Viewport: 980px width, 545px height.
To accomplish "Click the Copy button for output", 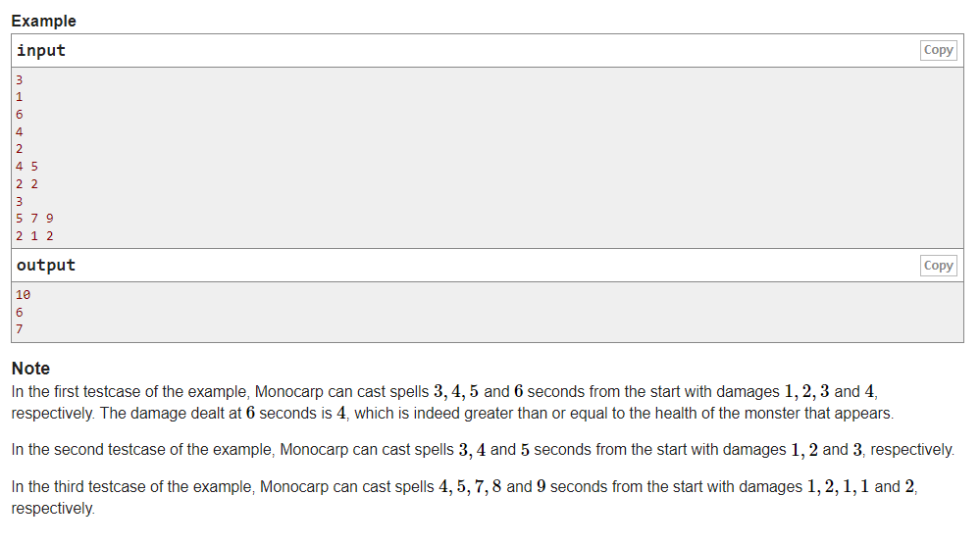I will [x=938, y=266].
